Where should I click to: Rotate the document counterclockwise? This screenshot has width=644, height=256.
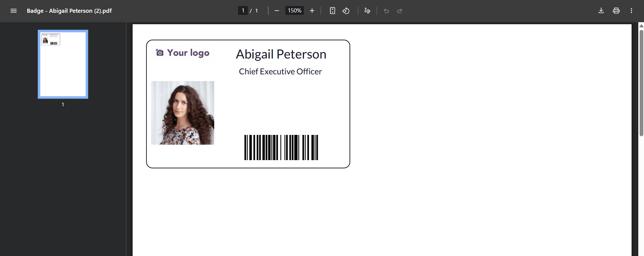[x=346, y=11]
